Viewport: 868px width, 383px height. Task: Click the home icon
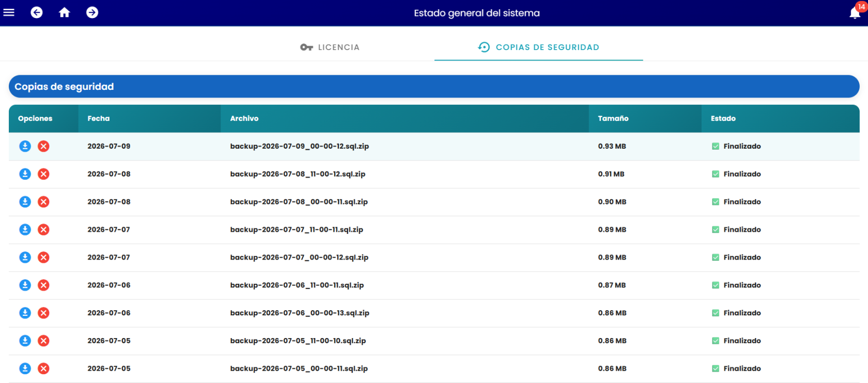[64, 12]
